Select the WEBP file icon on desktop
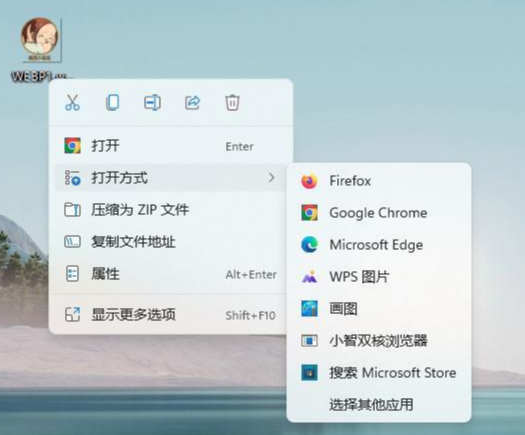The image size is (525, 435). pyautogui.click(x=41, y=40)
